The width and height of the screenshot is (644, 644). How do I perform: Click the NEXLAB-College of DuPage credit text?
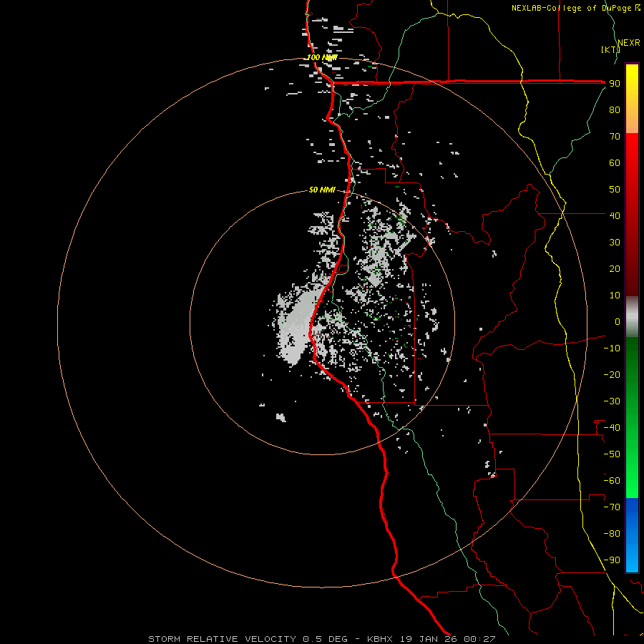pos(575,8)
